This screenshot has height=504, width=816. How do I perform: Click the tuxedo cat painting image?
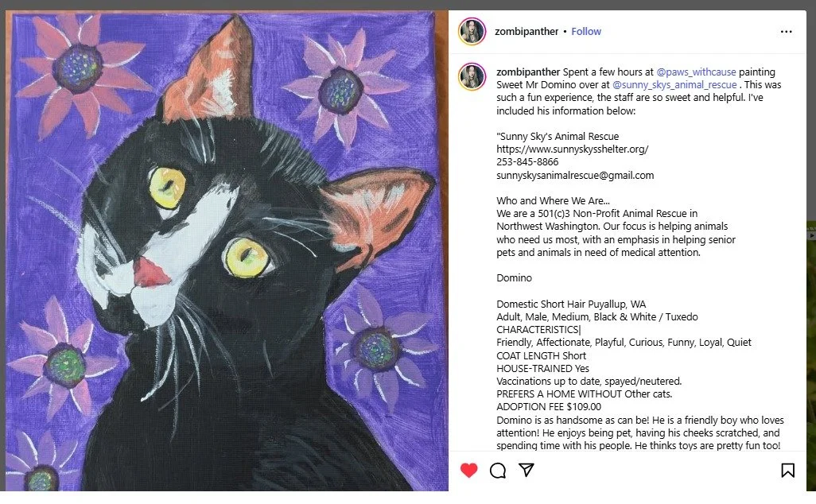(x=227, y=250)
